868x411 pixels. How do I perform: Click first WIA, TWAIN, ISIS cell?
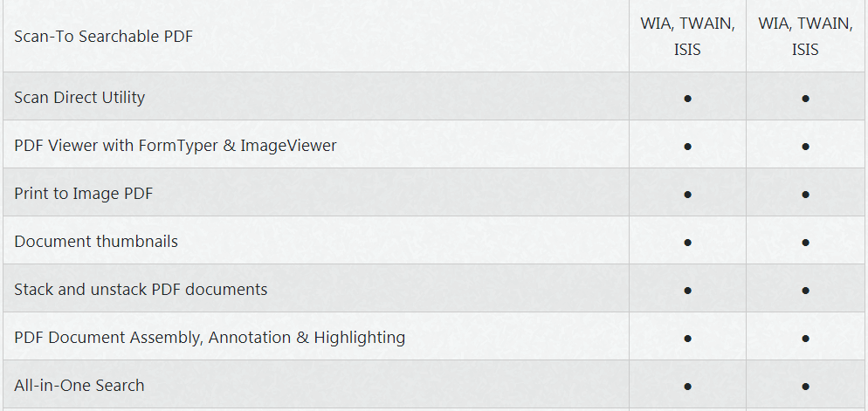click(687, 37)
